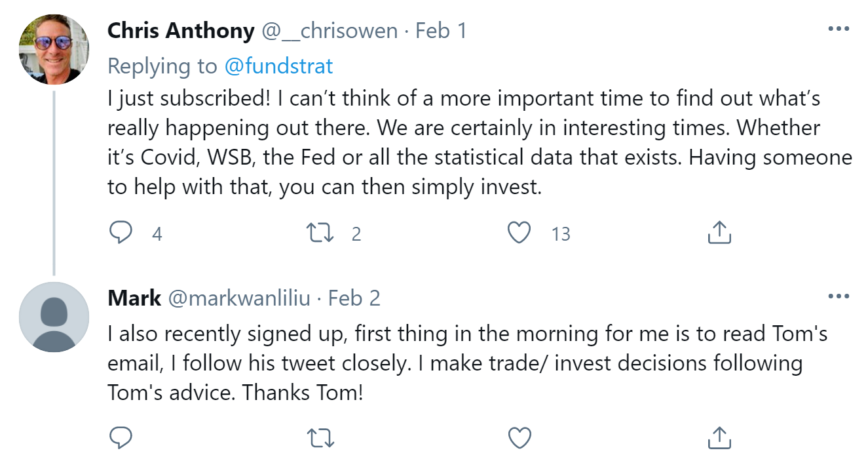Like Mark's tweet
Screen dimensions: 868x461
point(519,437)
